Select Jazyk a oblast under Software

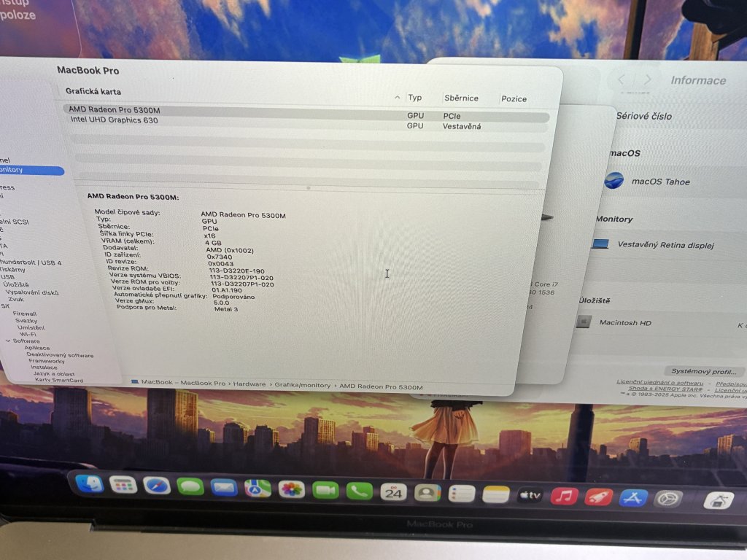click(54, 374)
